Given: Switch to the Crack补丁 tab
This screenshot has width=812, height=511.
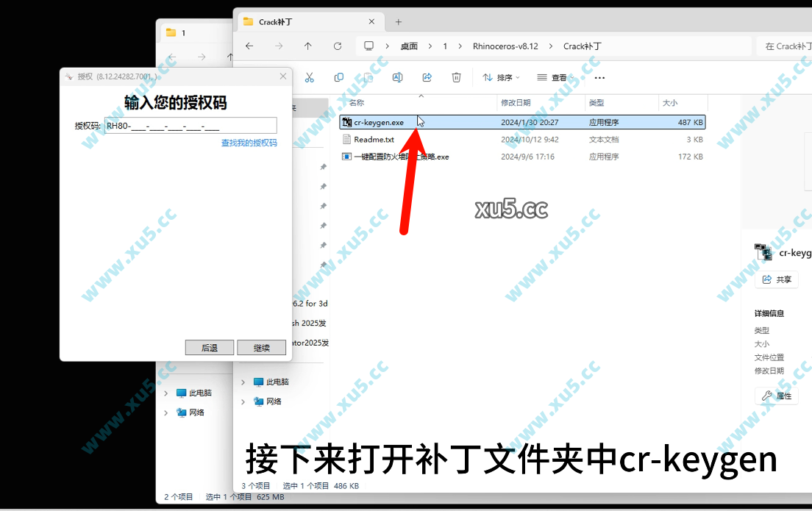Looking at the screenshot, I should [x=294, y=21].
